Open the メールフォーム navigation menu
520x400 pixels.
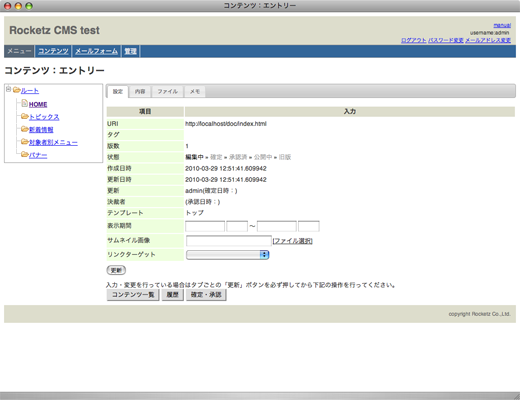[96, 51]
